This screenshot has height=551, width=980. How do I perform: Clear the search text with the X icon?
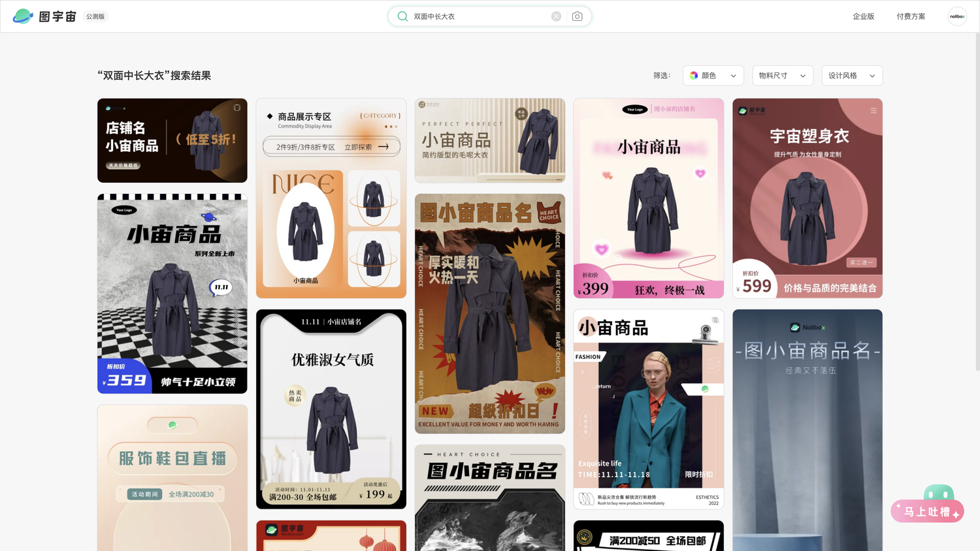pyautogui.click(x=556, y=16)
